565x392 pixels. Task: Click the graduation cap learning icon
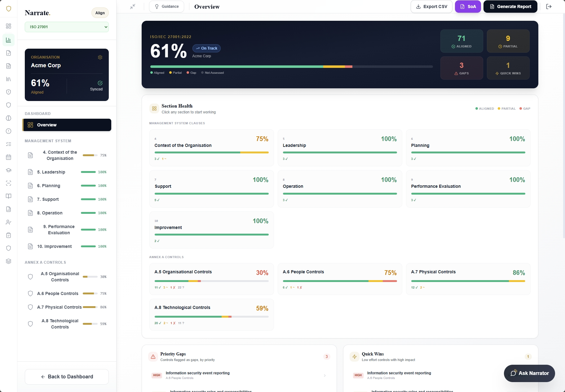click(8, 170)
